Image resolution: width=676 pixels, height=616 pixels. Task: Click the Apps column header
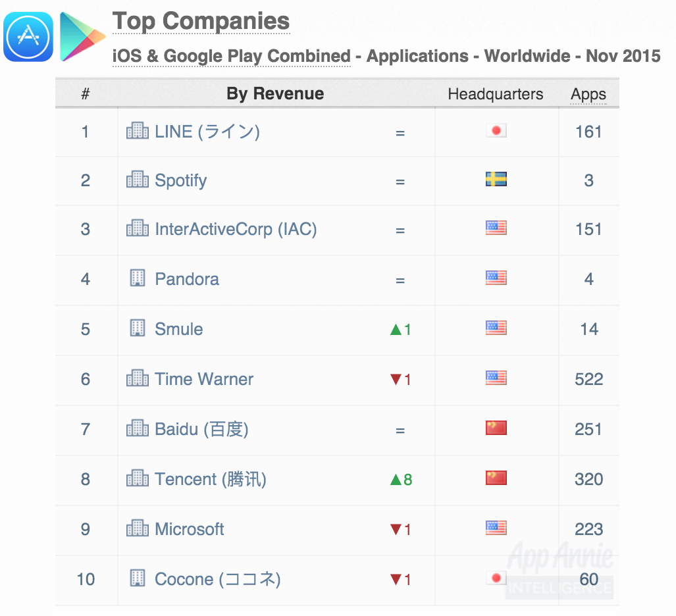coord(587,93)
